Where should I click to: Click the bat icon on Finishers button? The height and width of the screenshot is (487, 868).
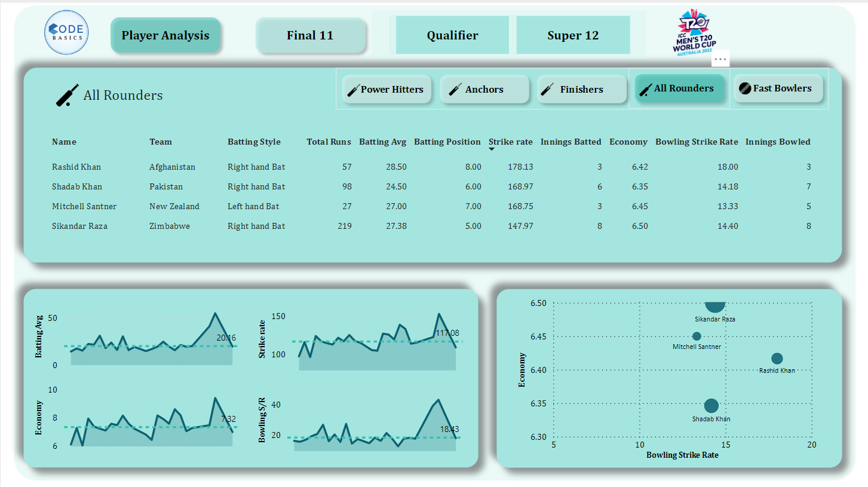point(547,89)
